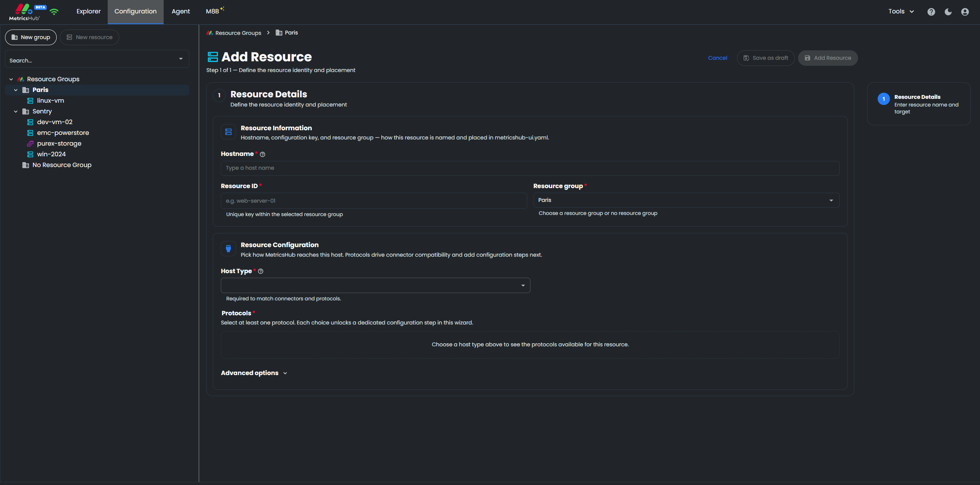Click the MetricsHub logo
The image size is (980, 485).
[24, 12]
